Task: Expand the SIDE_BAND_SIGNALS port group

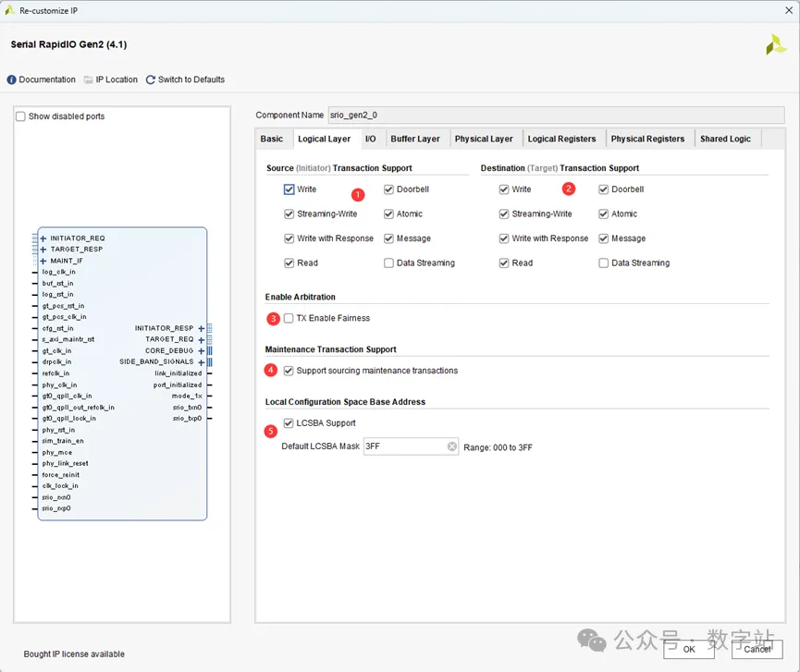Action: tap(201, 362)
